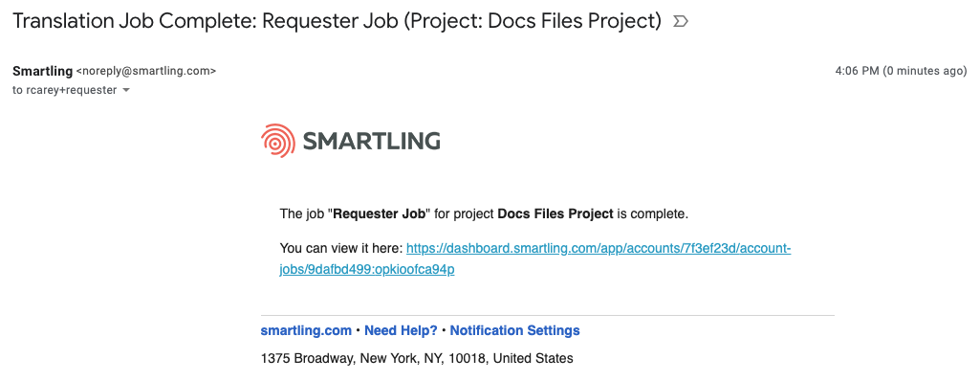
Task: Click the red Smartling spiral logo icon
Action: coord(278,141)
